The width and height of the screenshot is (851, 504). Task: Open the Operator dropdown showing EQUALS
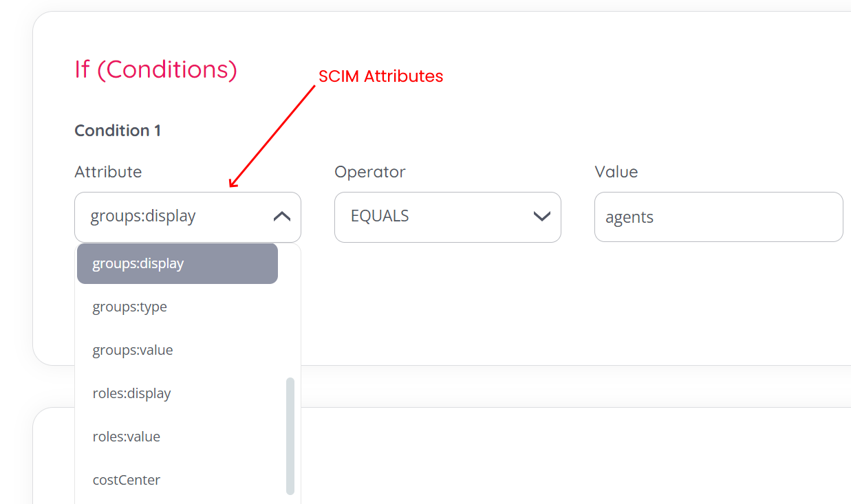(x=433, y=217)
